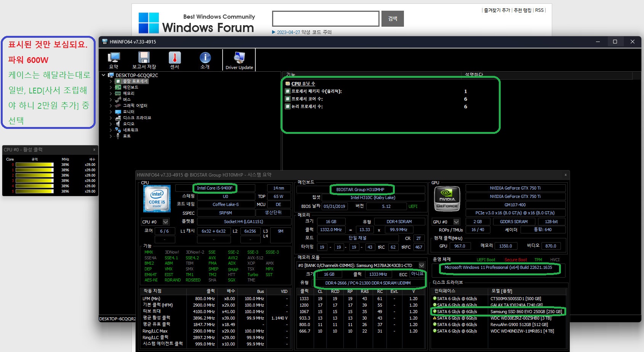
Task: Click the HVCI indicator
Action: tap(555, 260)
